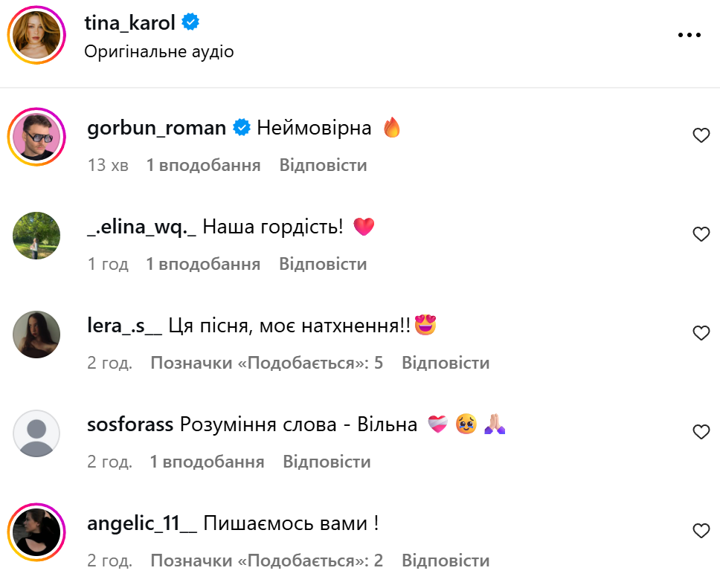
Task: Open the three-dots more options menu
Action: click(690, 35)
